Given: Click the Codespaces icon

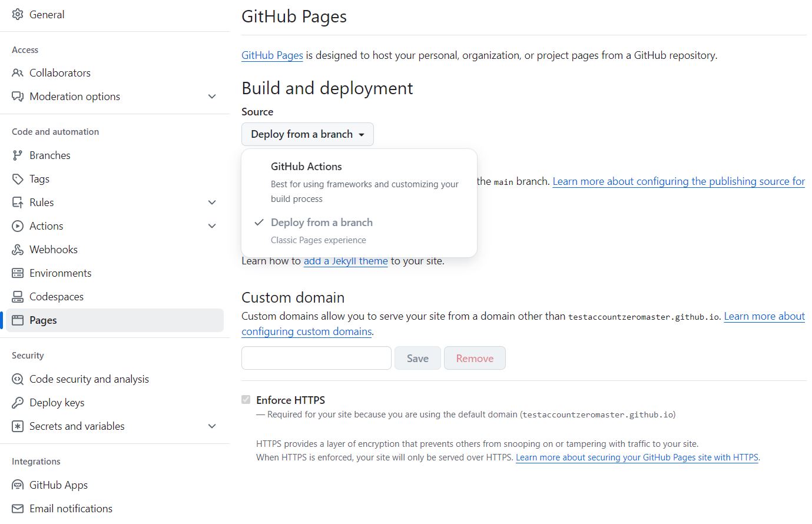Looking at the screenshot, I should click(x=18, y=297).
